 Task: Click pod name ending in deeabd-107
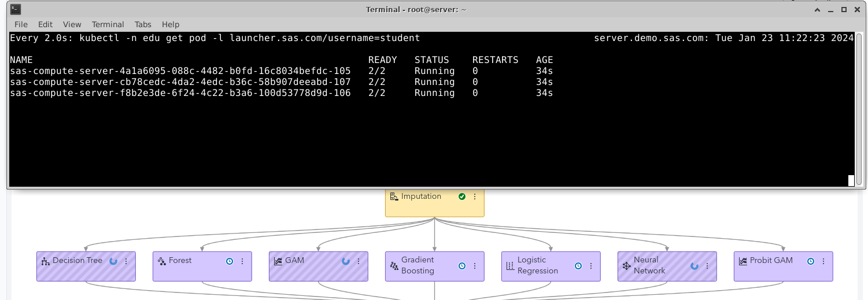(180, 82)
